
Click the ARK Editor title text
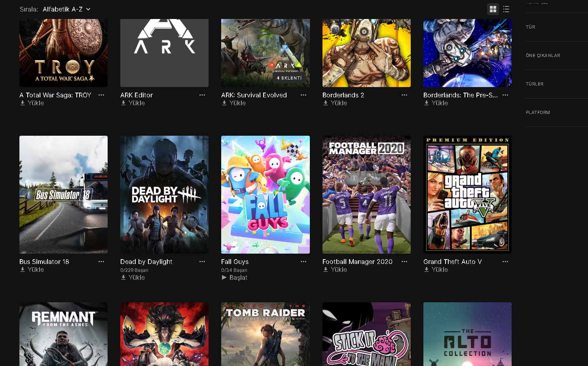click(x=137, y=95)
